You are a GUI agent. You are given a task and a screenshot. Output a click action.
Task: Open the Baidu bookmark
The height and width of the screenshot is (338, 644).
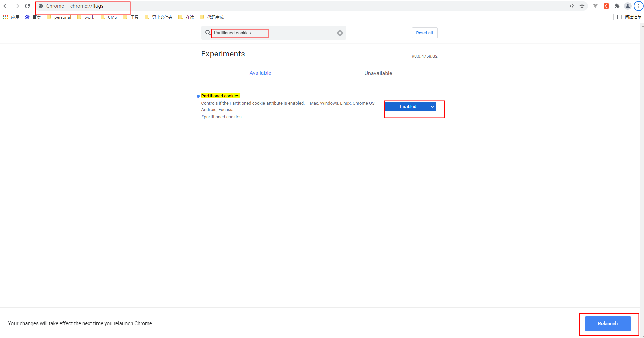33,17
